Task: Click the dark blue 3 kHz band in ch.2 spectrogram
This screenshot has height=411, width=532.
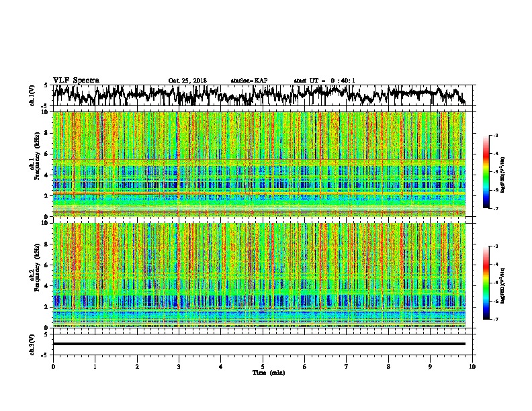Action: tap(259, 300)
